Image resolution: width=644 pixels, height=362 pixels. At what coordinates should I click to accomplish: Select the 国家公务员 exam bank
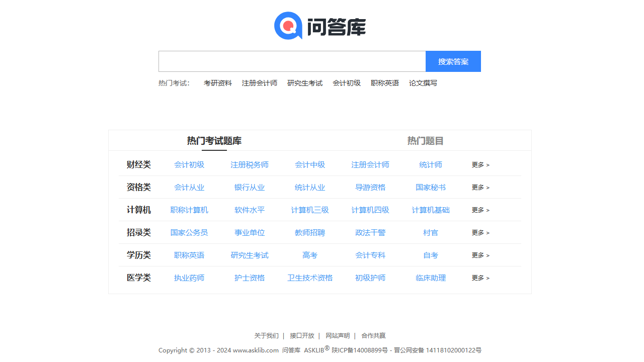189,232
